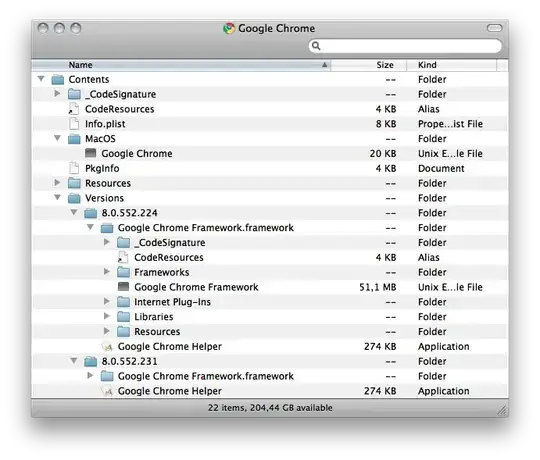Expand the Frameworks folder

click(x=107, y=272)
